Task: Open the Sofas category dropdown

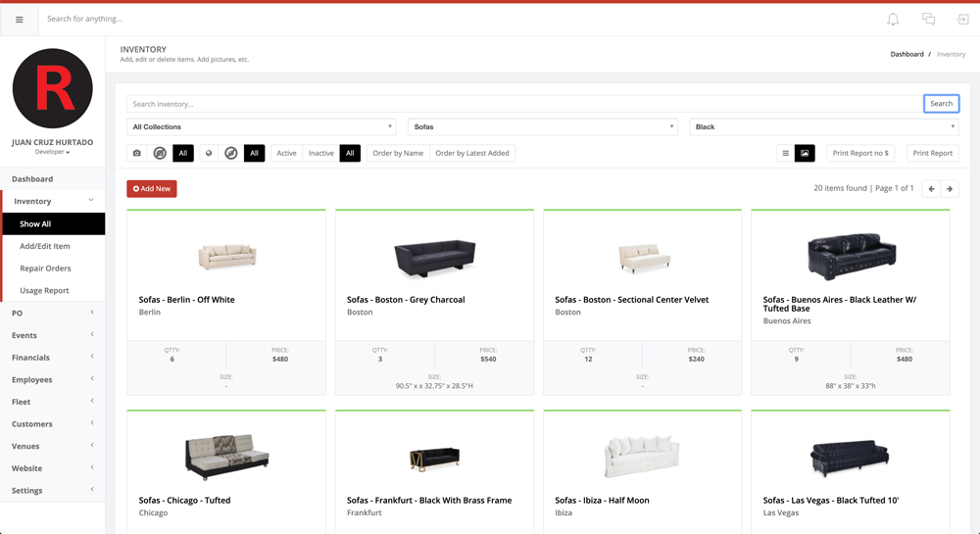Action: [x=542, y=126]
